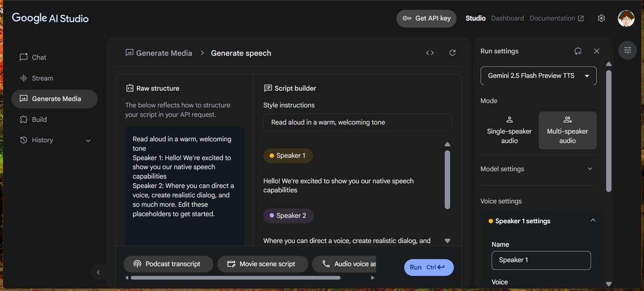The image size is (644, 291).
Task: Click the Generate speech breadcrumb title
Action: coord(241,53)
